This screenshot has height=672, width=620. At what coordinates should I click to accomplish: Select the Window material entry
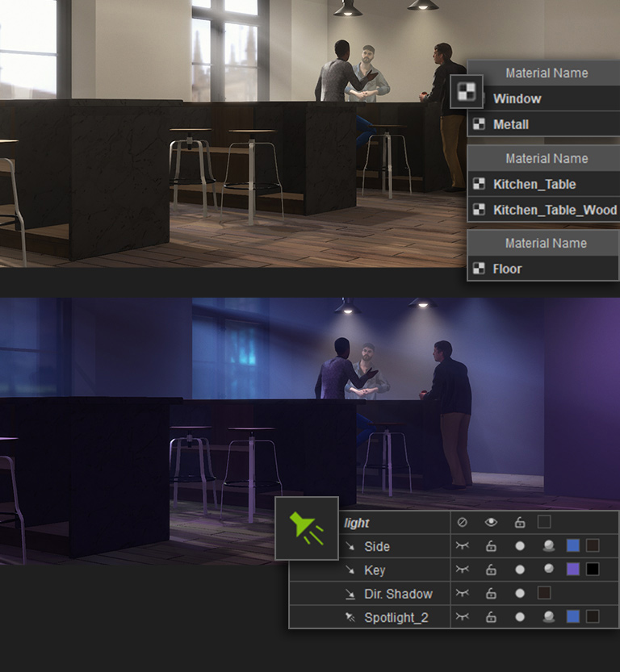point(517,98)
